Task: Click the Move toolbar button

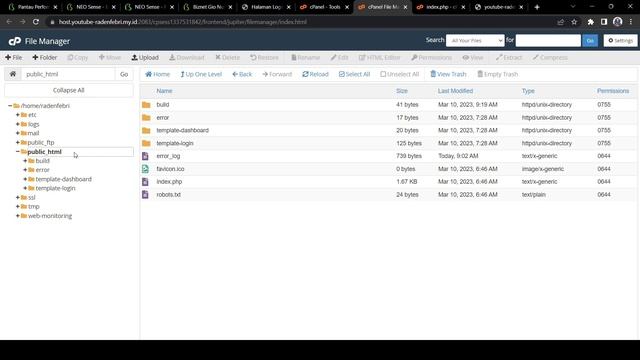Action: click(110, 58)
